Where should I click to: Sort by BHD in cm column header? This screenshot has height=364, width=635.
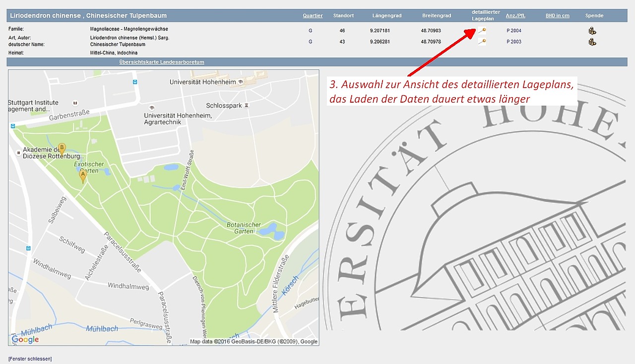click(x=558, y=16)
